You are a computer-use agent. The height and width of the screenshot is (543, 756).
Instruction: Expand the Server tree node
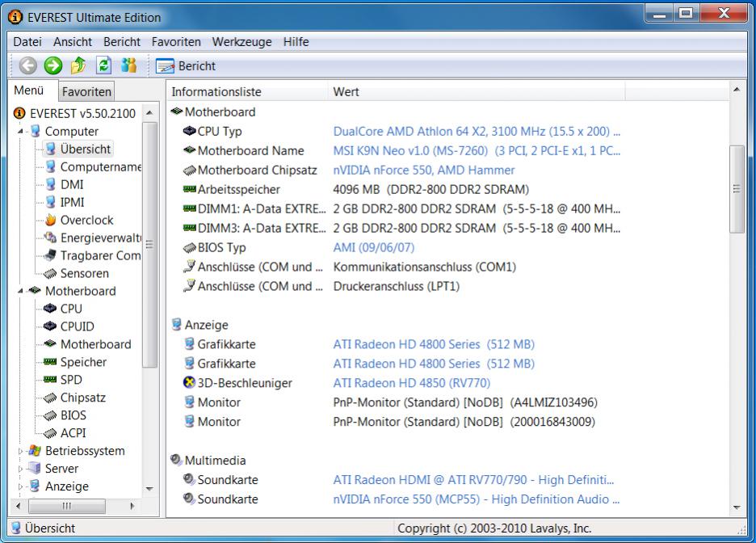tap(20, 469)
